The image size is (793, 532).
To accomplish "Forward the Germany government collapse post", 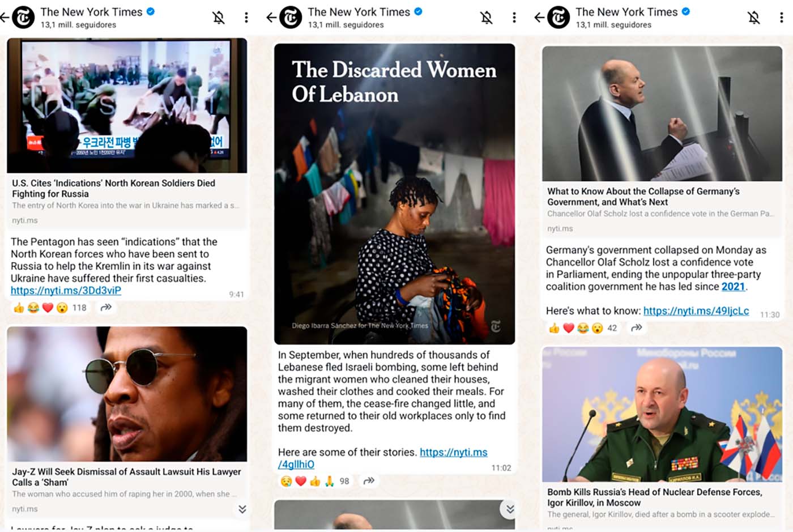I will pyautogui.click(x=637, y=327).
